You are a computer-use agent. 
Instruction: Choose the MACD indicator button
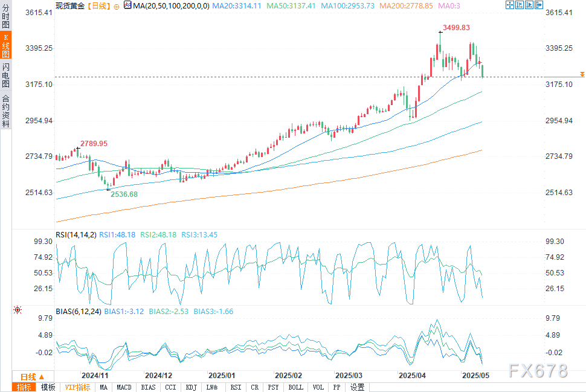124,387
